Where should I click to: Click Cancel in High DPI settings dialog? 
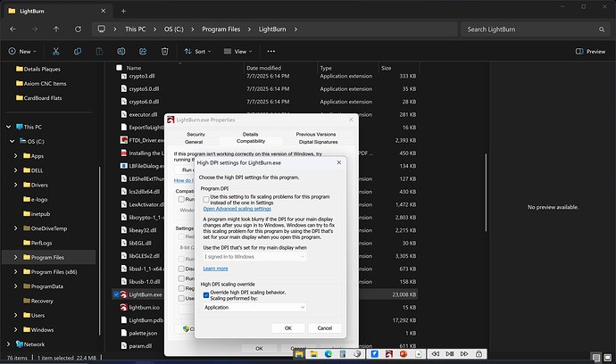point(324,328)
